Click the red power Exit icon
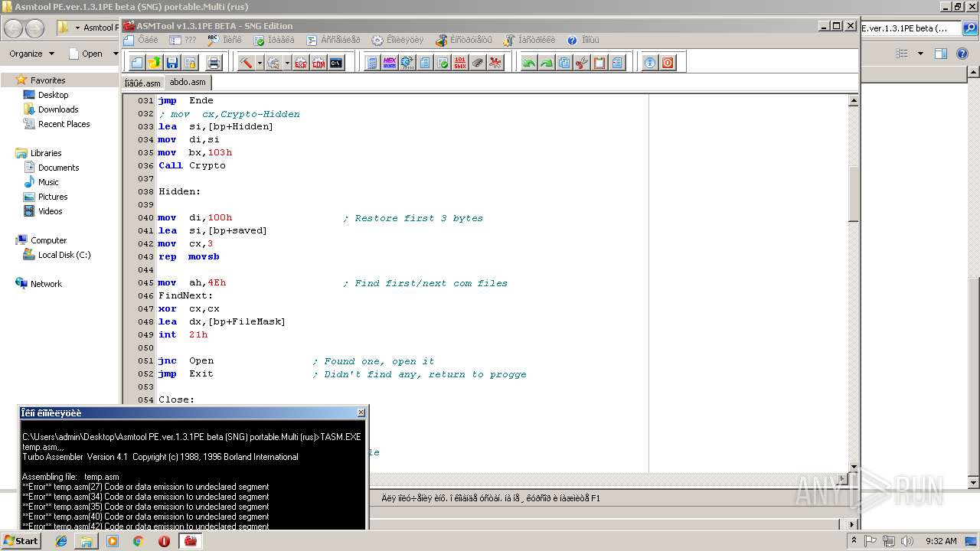The image size is (980, 551). click(x=668, y=63)
